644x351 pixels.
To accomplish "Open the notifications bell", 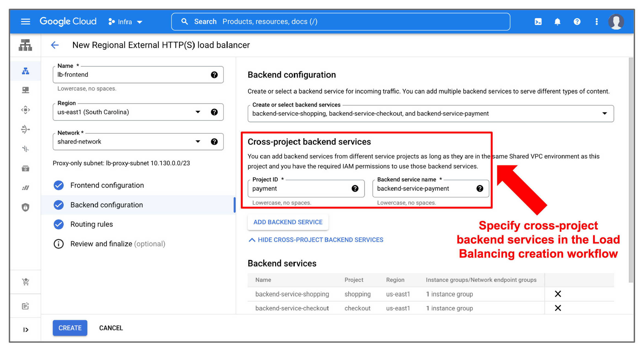I will click(x=557, y=22).
